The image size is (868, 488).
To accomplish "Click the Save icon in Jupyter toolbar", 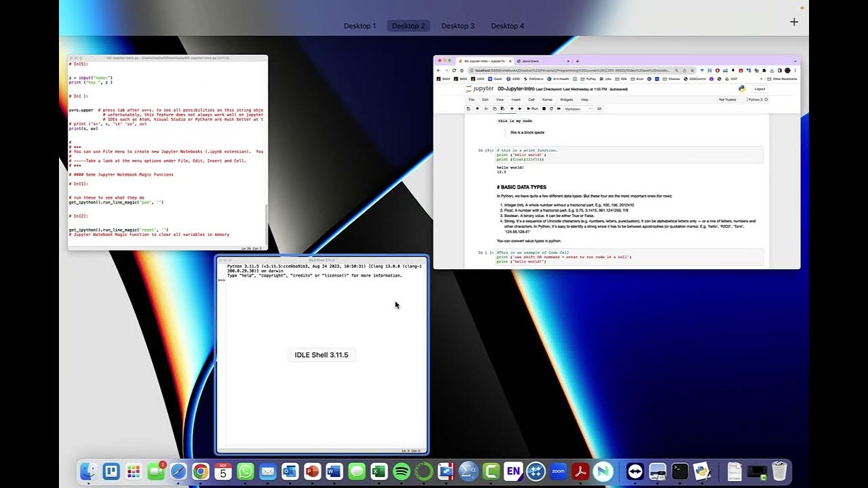I will point(469,108).
